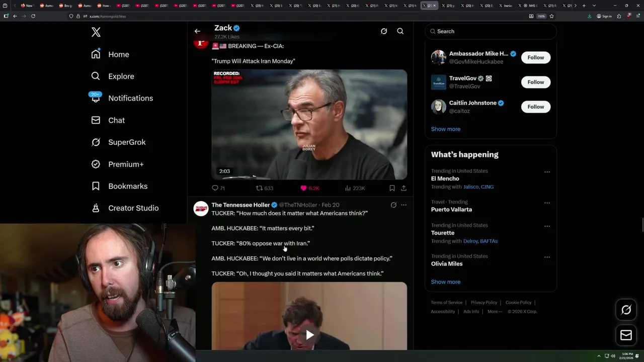Click the Grok icon on Tennessee Holler post

click(393, 205)
